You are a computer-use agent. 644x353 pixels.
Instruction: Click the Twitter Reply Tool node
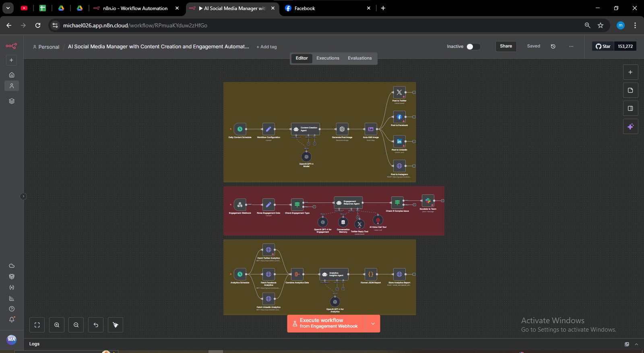coord(359,224)
